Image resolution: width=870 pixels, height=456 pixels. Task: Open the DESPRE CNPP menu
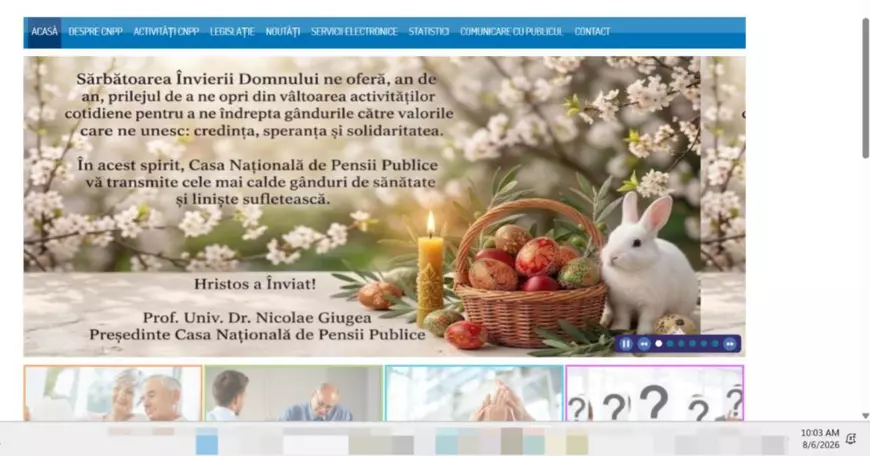[x=95, y=32]
